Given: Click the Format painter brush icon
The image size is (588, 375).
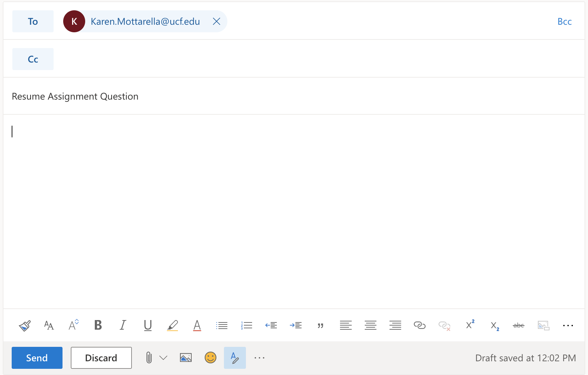Looking at the screenshot, I should (25, 325).
